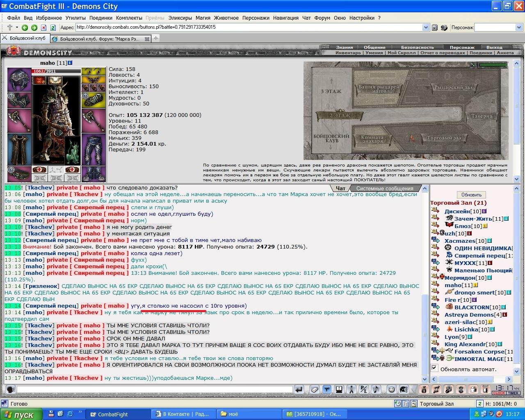Open Безопасность in the game header
Screen dimensions: 525x420
(x=417, y=47)
